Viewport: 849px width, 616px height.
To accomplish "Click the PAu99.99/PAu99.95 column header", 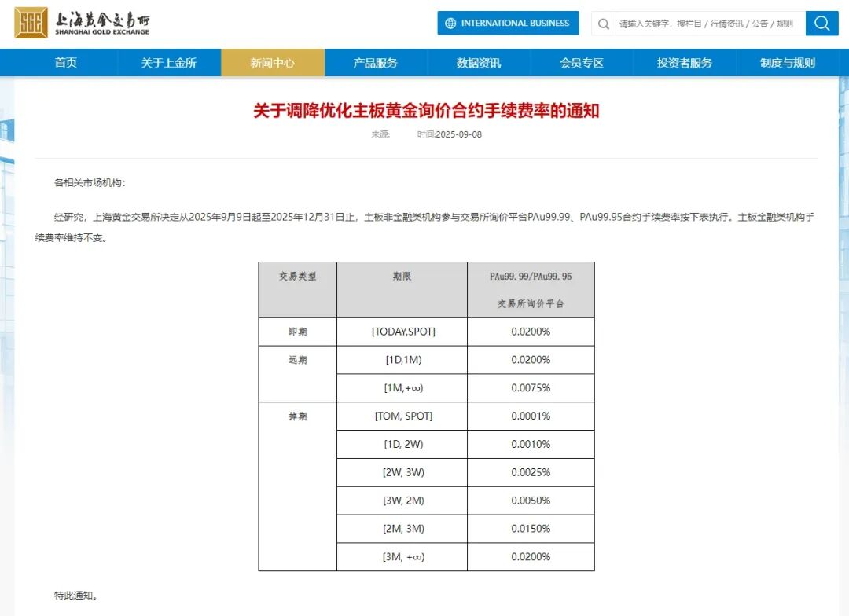I will (x=531, y=276).
